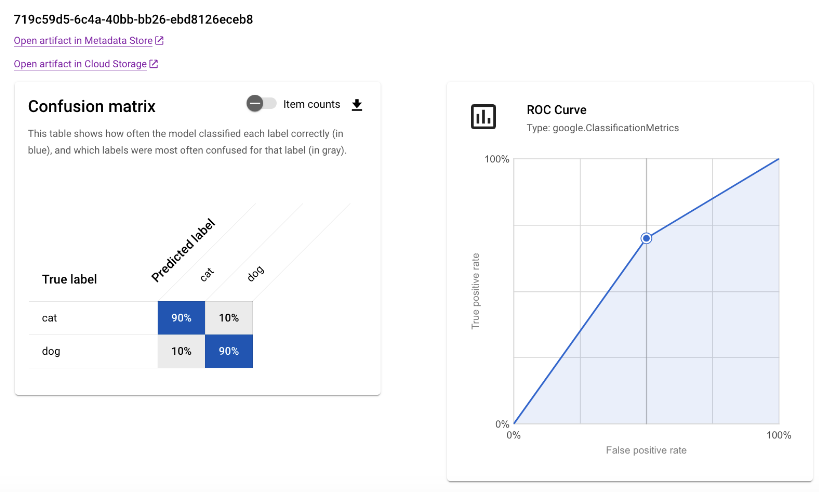Viewport: 819px width, 492px height.
Task: Click the Confusion matrix title
Action: point(91,106)
